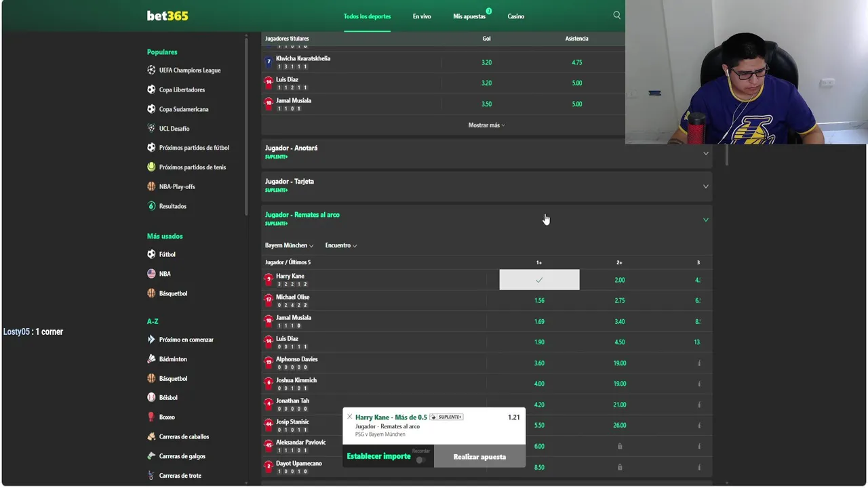Click Establecer importe field
The width and height of the screenshot is (868, 488).
click(x=378, y=456)
